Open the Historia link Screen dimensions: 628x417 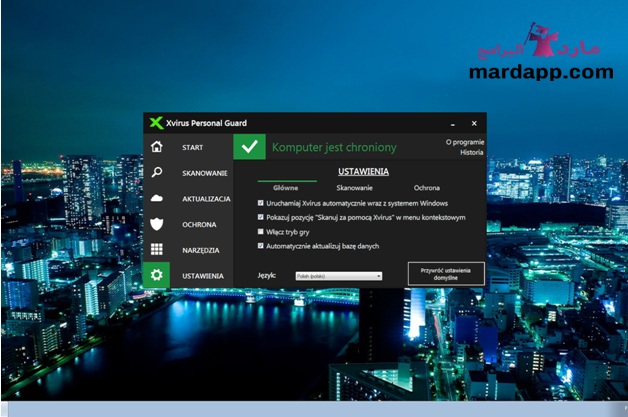pyautogui.click(x=471, y=152)
